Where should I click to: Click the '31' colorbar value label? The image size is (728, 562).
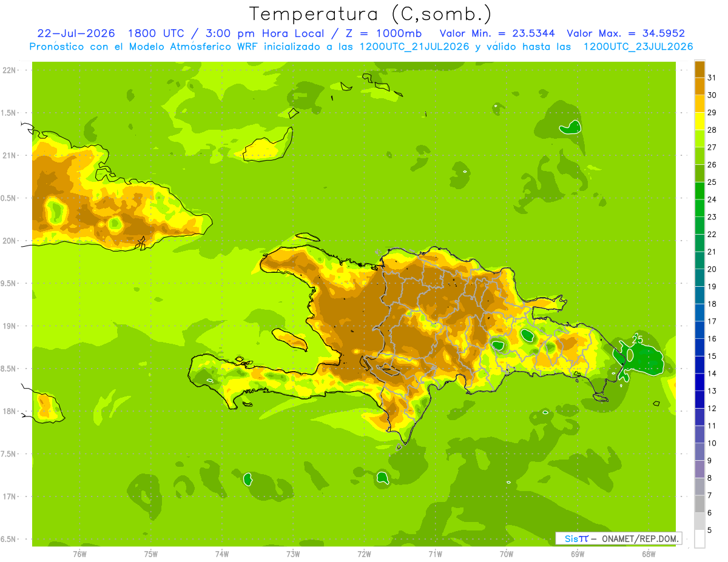(712, 78)
